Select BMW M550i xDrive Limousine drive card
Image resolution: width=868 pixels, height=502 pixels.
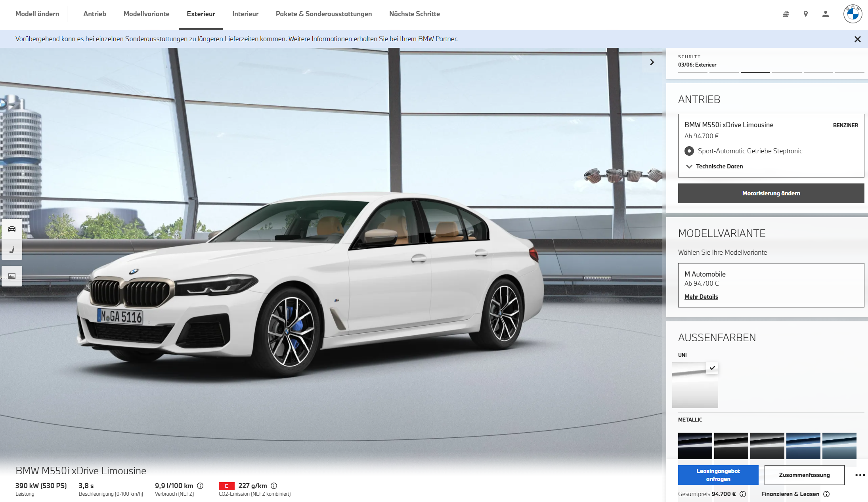tap(771, 145)
